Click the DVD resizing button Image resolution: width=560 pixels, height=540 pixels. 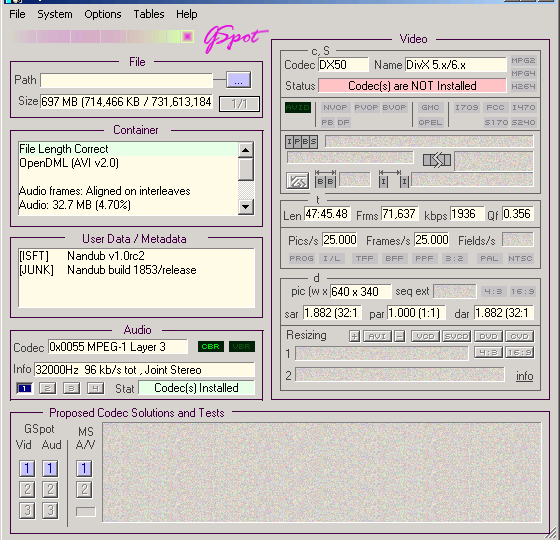tap(488, 336)
